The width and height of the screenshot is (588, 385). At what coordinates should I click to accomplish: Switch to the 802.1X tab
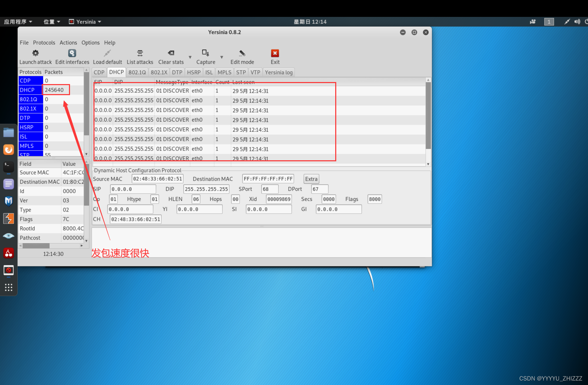[159, 72]
